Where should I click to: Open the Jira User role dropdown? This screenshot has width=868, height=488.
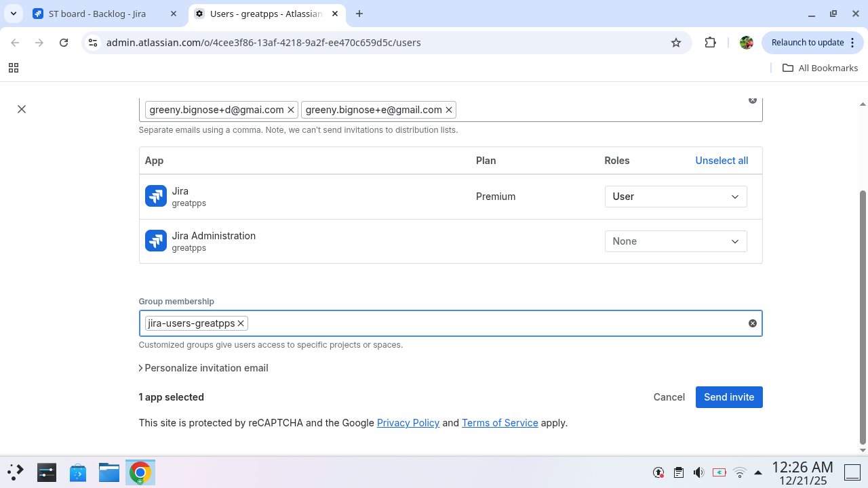click(675, 197)
